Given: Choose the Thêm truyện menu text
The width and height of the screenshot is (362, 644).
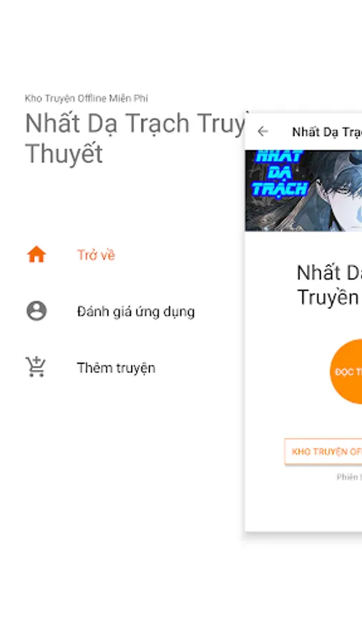Looking at the screenshot, I should click(116, 368).
